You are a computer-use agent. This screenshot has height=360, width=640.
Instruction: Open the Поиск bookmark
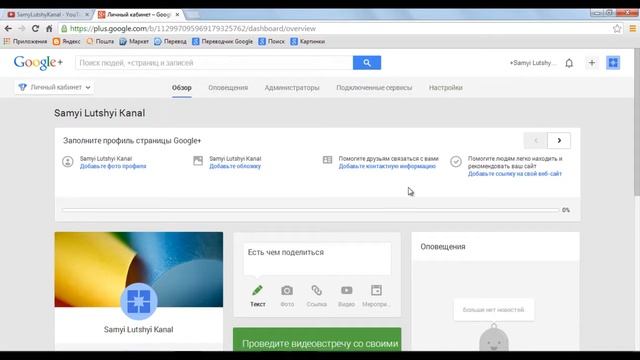(x=272, y=41)
